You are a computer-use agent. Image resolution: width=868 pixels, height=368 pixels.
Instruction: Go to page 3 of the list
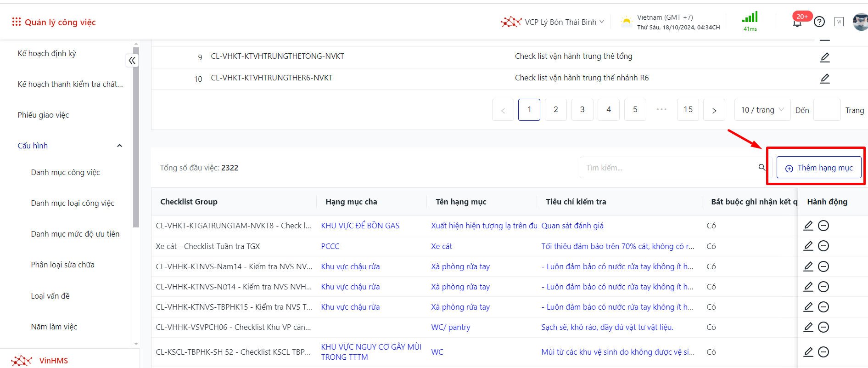[582, 110]
